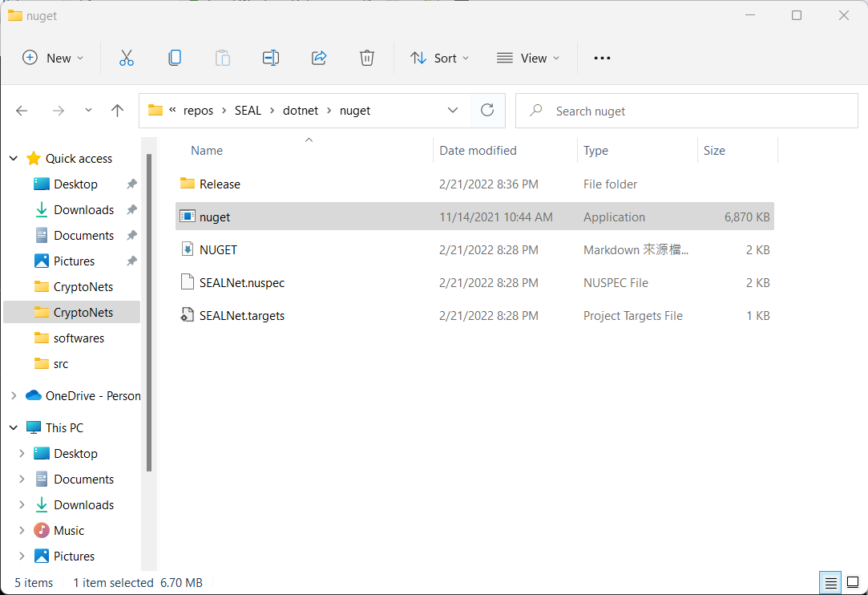
Task: Click the Rename icon in toolbar
Action: pyautogui.click(x=271, y=58)
